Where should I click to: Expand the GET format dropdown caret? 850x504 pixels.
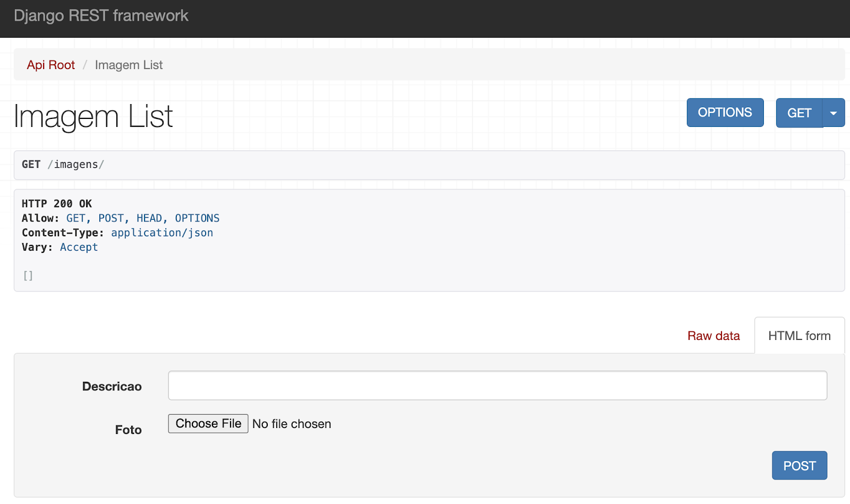[834, 113]
